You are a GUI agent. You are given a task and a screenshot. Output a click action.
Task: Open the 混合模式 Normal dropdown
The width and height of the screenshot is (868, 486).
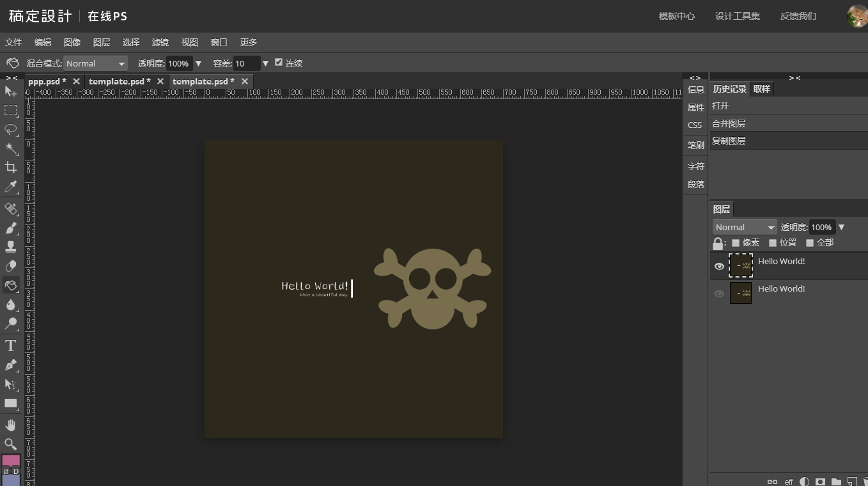(x=95, y=63)
